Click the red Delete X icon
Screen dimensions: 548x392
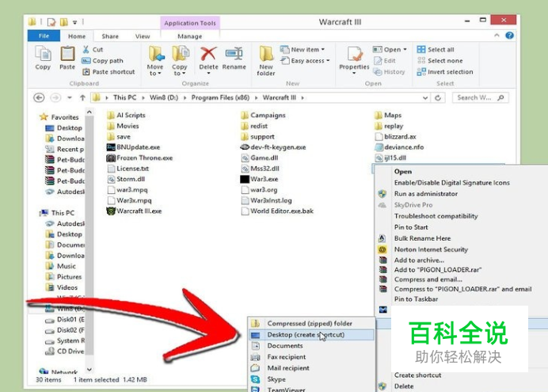coord(208,55)
